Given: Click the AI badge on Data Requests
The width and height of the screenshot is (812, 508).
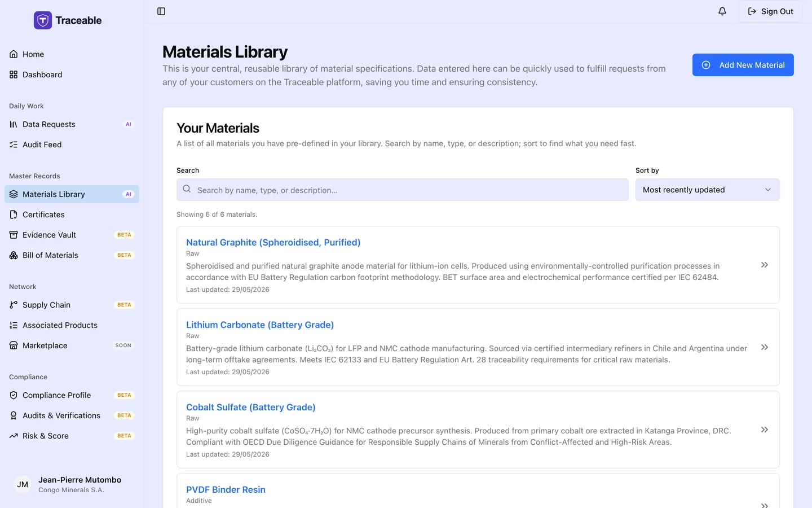Looking at the screenshot, I should click(129, 124).
